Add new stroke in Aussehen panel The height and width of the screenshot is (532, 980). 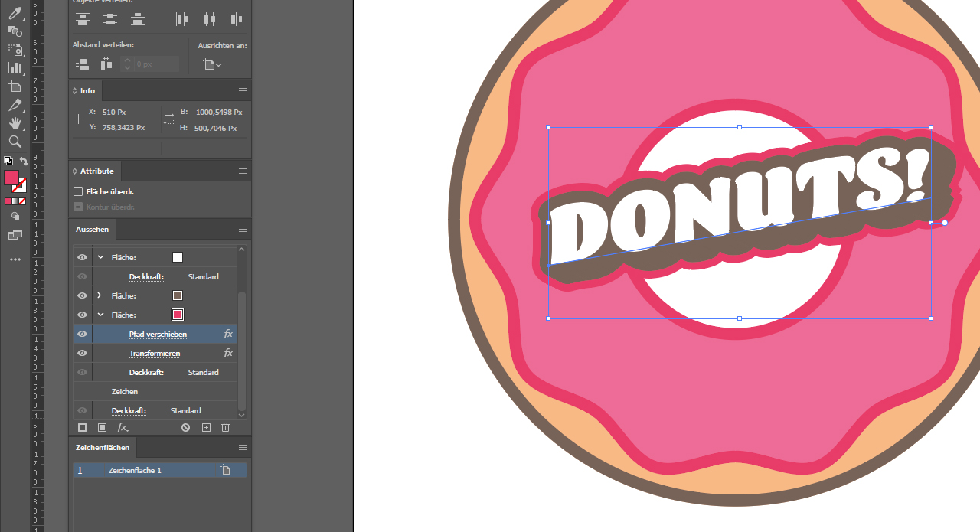point(83,427)
